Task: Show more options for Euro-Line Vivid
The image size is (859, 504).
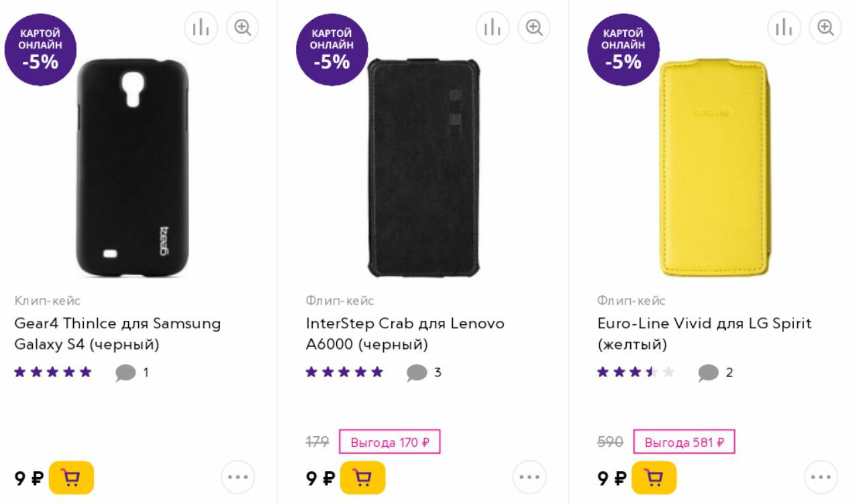Action: 821,478
